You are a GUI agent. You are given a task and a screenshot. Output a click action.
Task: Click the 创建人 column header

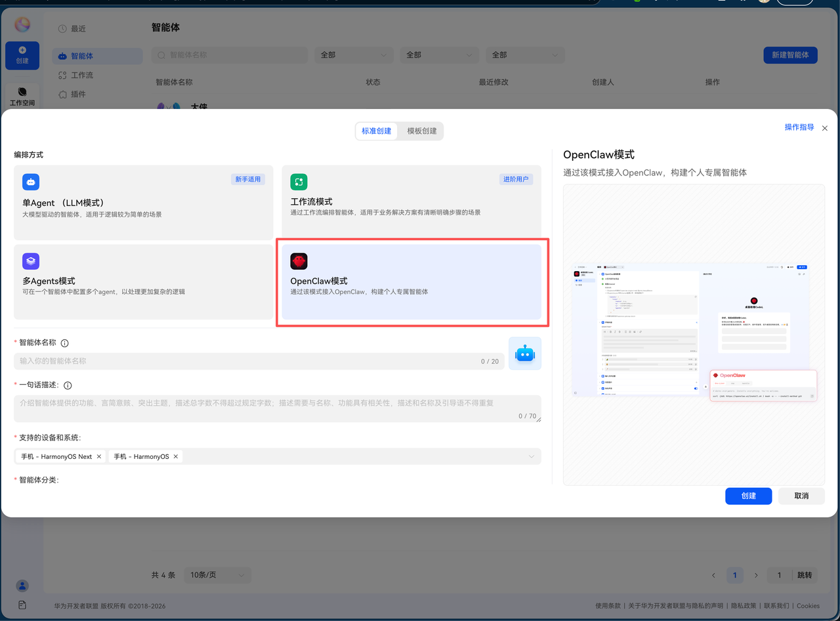coord(603,82)
